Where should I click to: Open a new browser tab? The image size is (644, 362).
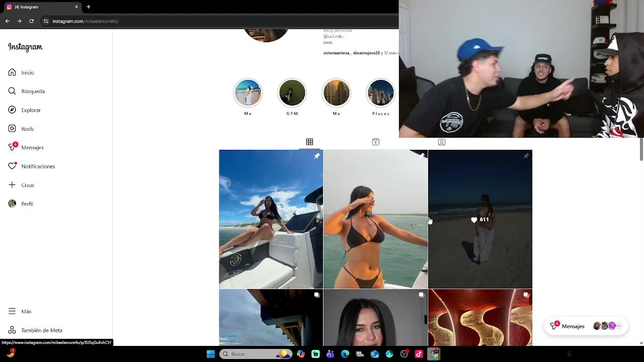coord(89,7)
